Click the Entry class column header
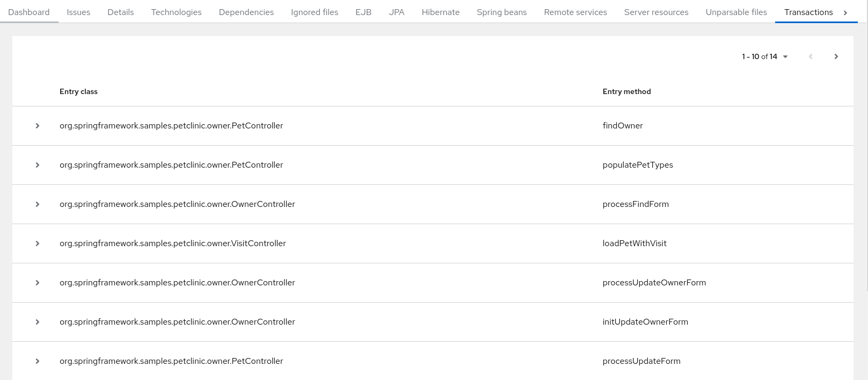 [78, 91]
